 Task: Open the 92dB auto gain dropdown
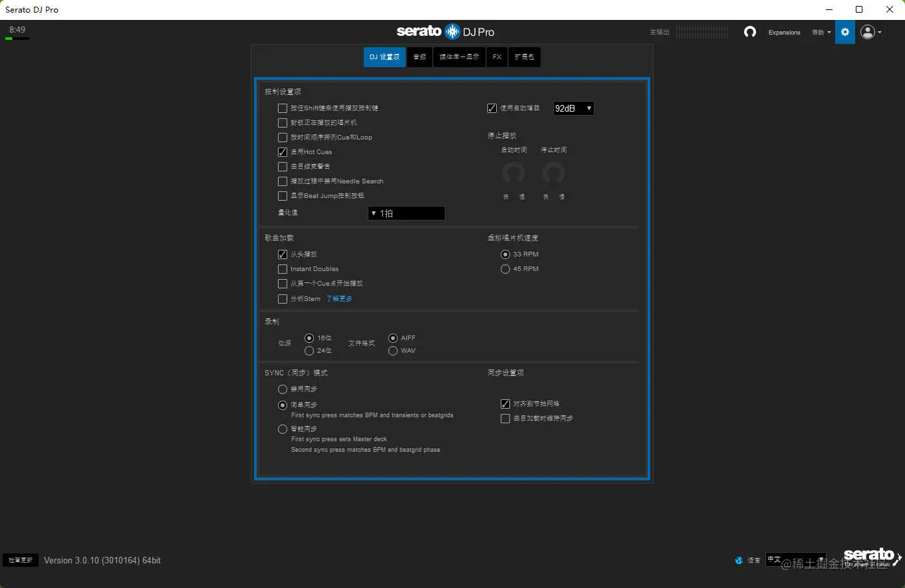574,108
